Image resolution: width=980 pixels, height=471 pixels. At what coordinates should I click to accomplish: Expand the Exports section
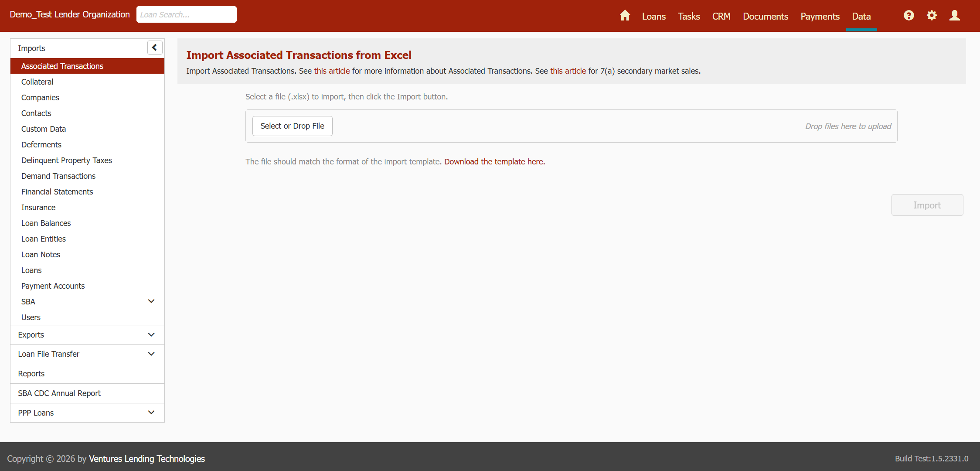coord(151,335)
